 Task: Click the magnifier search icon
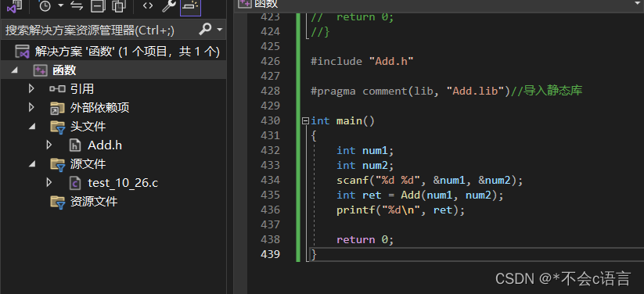coord(205,29)
